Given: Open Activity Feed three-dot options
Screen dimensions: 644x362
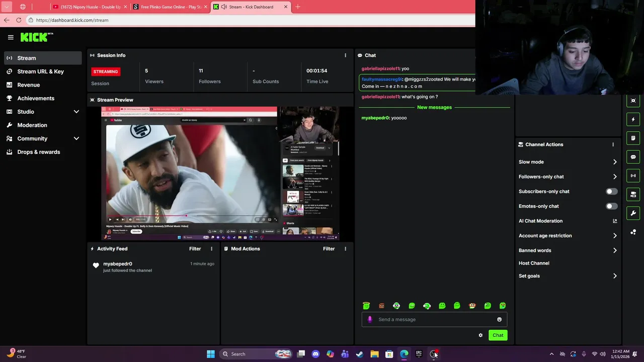Looking at the screenshot, I should pos(211,249).
